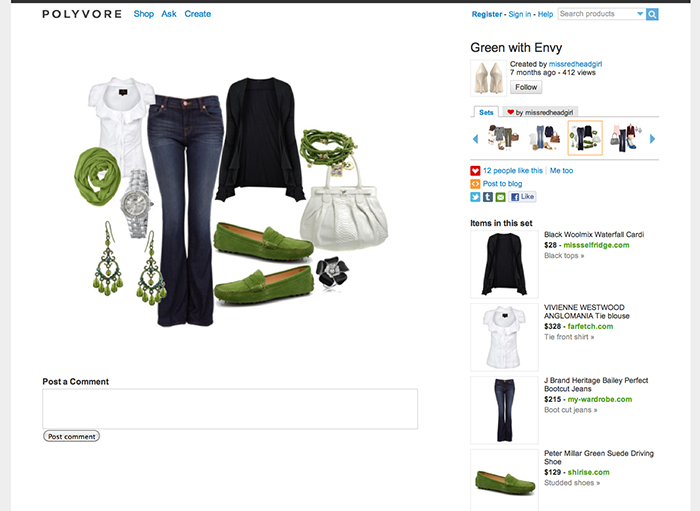The image size is (700, 511).
Task: Open the Shop menu
Action: click(x=144, y=14)
